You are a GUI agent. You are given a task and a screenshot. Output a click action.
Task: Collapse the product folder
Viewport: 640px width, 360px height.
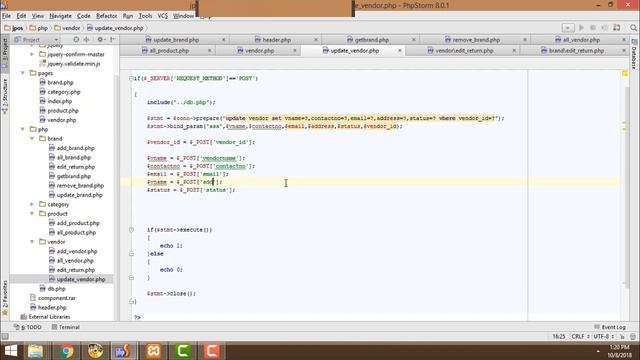(32, 213)
